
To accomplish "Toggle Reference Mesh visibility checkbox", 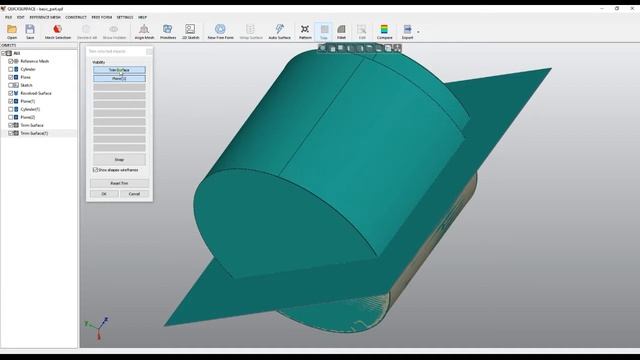I will click(11, 61).
